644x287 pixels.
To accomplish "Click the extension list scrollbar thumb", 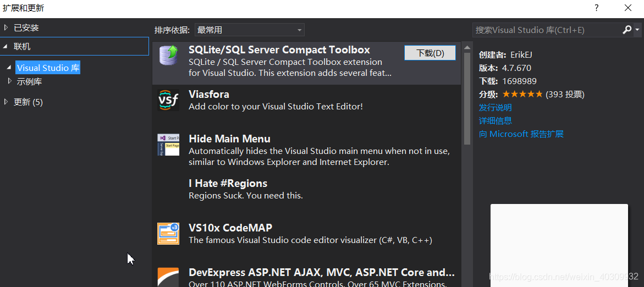I will (467, 98).
